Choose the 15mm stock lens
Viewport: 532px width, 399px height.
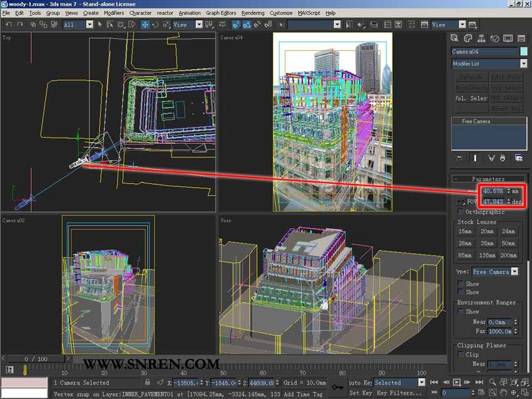(465, 231)
